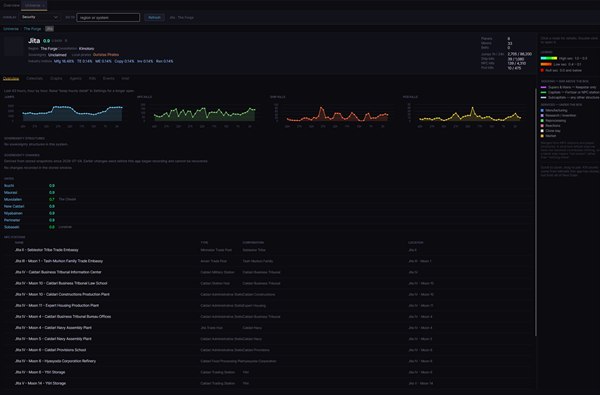Click the Research / Invention purple square
Viewport: 600px width, 395px height.
pyautogui.click(x=542, y=115)
